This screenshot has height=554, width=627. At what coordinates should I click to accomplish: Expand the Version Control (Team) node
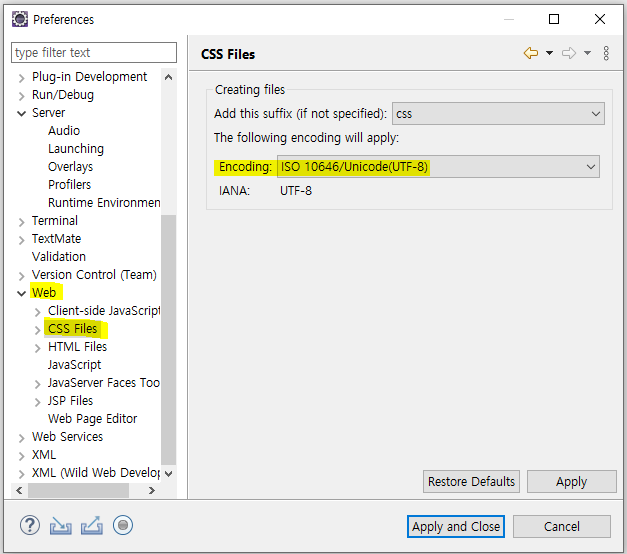point(22,276)
